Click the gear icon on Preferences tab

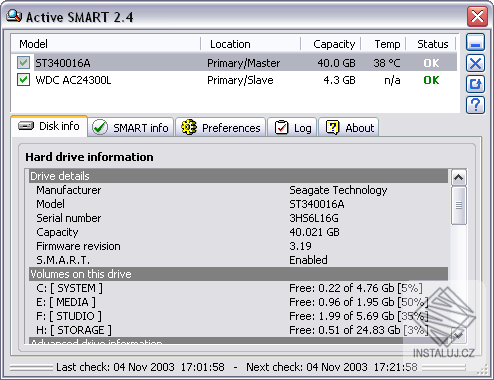(x=189, y=127)
